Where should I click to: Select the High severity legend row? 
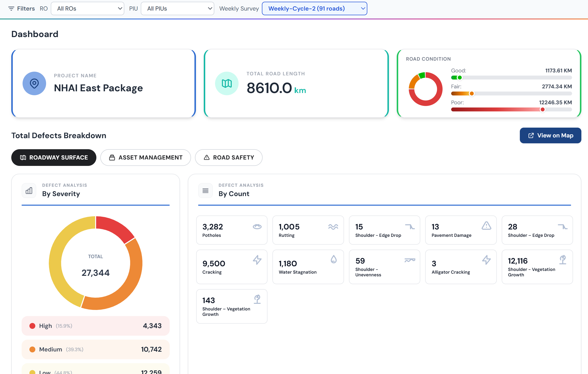96,326
